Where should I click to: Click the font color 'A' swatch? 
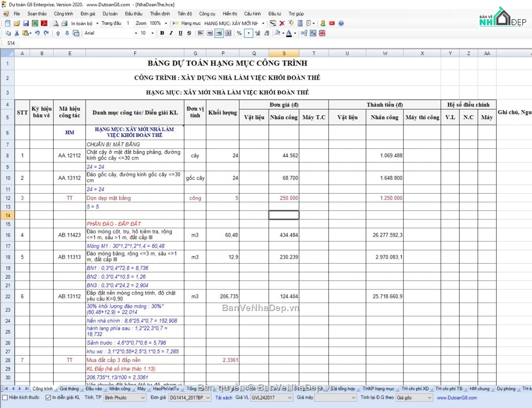[x=289, y=33]
